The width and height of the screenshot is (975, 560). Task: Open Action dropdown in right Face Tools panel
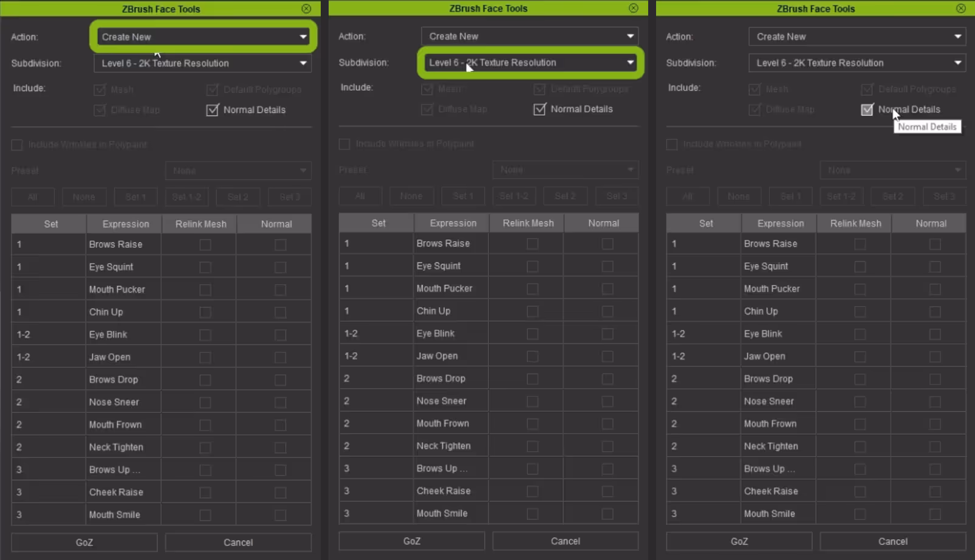pos(857,36)
